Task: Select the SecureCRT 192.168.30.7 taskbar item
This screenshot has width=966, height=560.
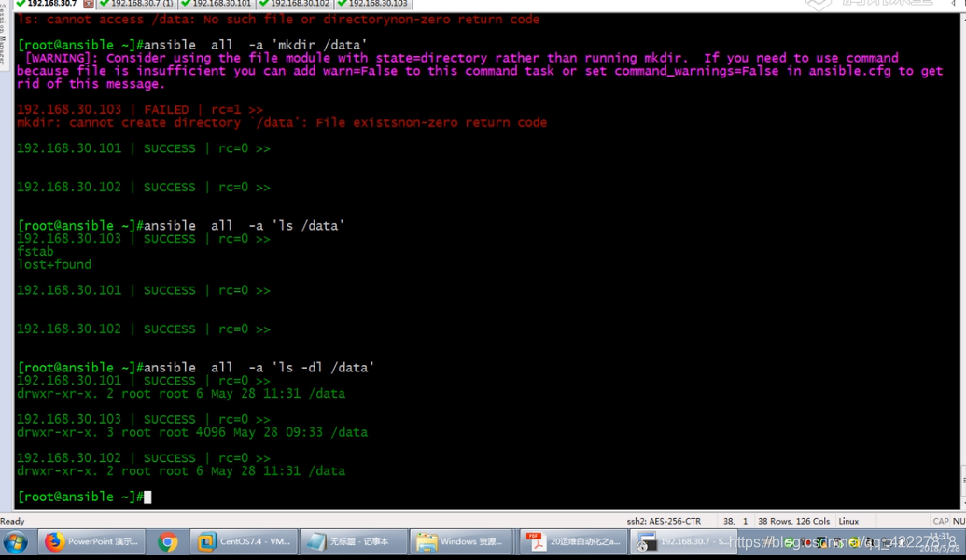Action: pyautogui.click(x=683, y=541)
